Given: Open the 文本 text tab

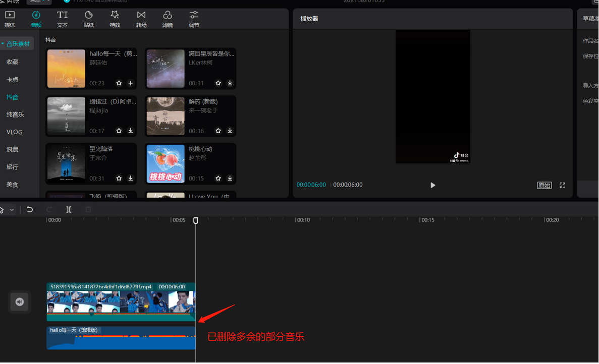Looking at the screenshot, I should pyautogui.click(x=62, y=19).
